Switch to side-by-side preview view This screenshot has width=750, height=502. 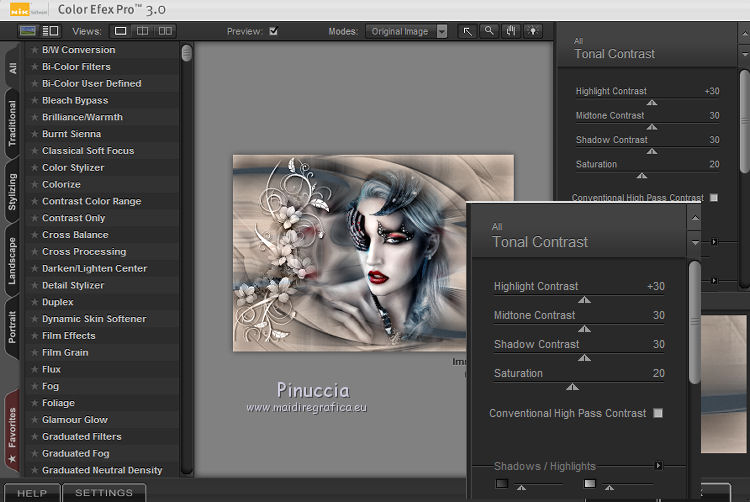[x=165, y=31]
